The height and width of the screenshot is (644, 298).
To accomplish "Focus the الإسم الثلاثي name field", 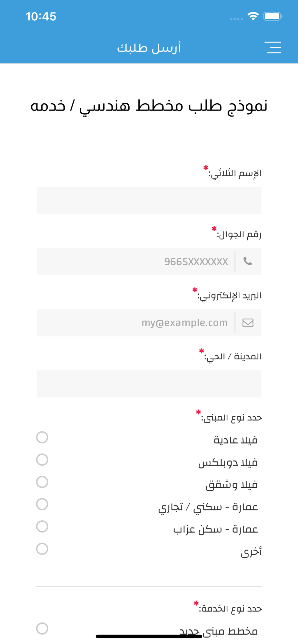I will [149, 200].
